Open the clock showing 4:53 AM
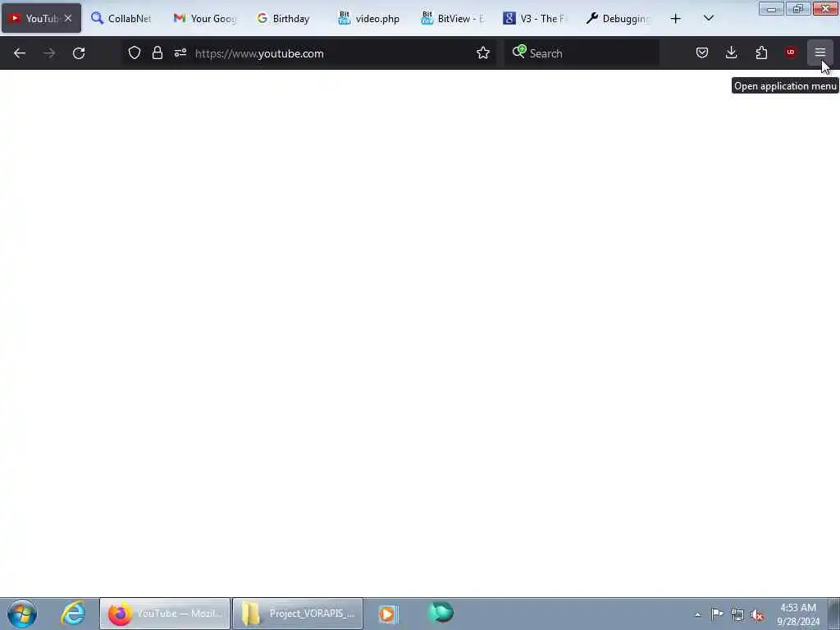Viewport: 840px width, 630px height. coord(798,614)
